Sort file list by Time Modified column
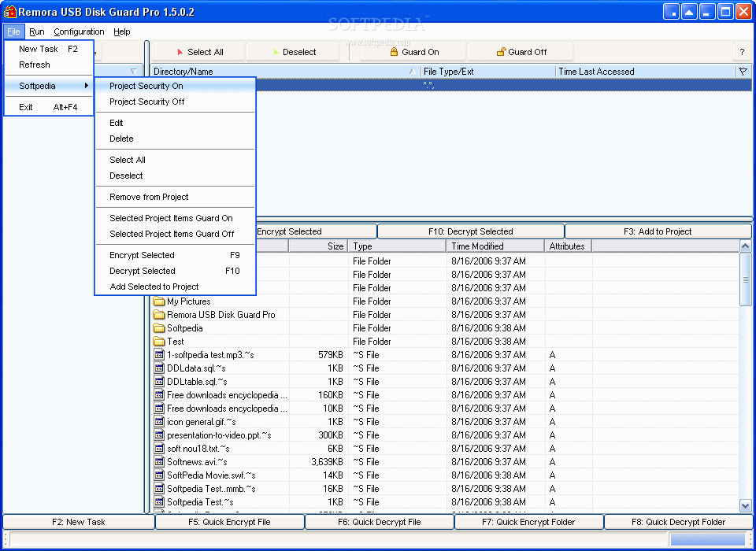 [x=495, y=246]
